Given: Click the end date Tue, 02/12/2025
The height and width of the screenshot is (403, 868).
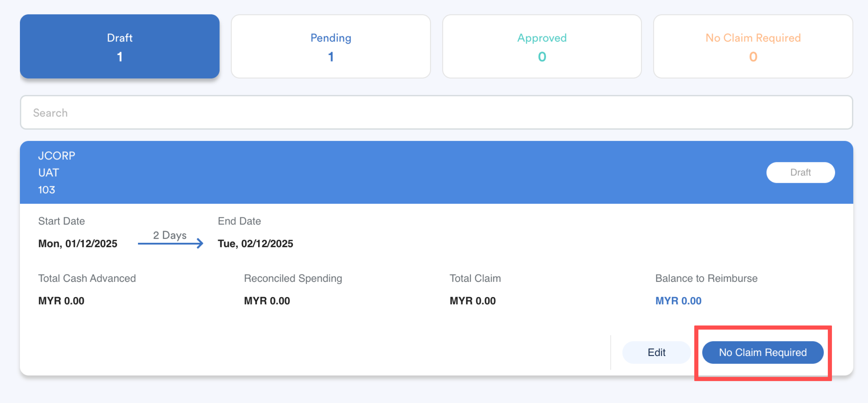Looking at the screenshot, I should [x=255, y=244].
